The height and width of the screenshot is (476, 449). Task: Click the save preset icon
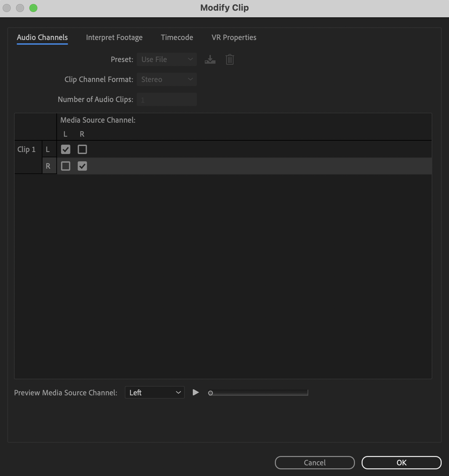click(210, 59)
